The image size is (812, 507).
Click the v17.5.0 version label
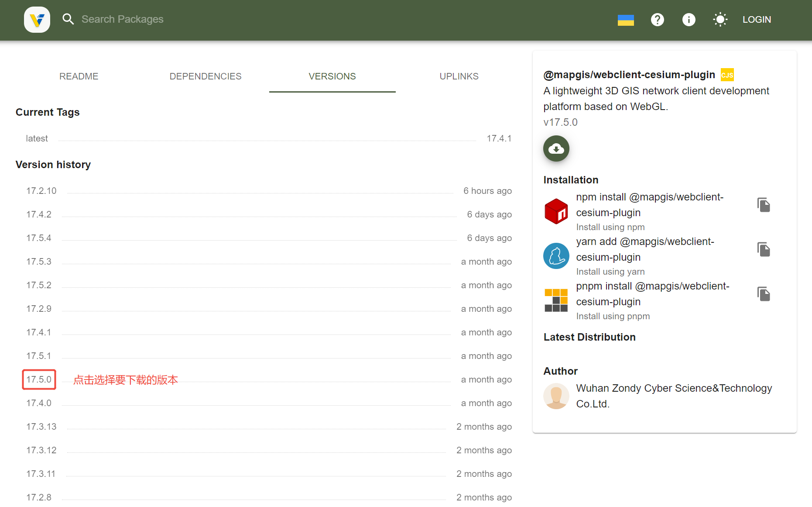[x=560, y=122]
